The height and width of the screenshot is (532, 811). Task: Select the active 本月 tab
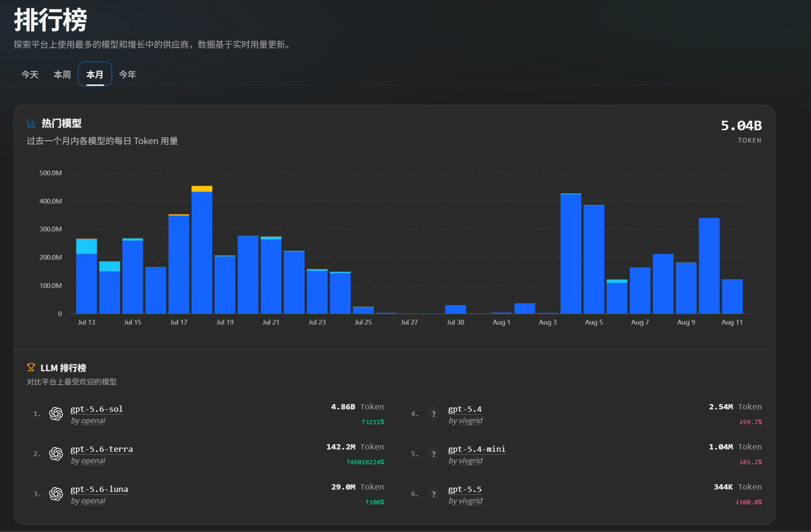pyautogui.click(x=95, y=74)
